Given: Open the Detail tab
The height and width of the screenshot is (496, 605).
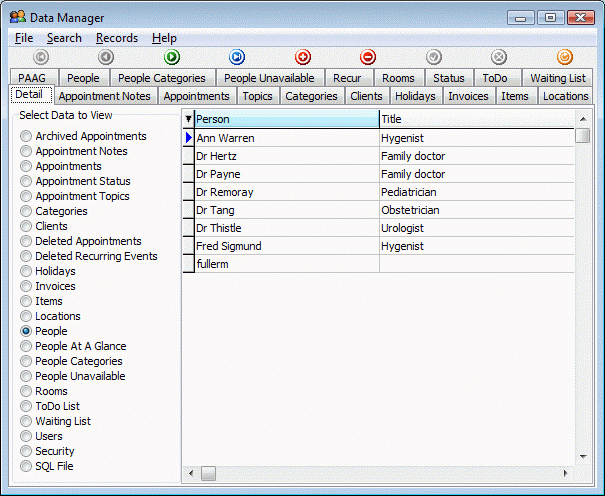Looking at the screenshot, I should tap(31, 94).
